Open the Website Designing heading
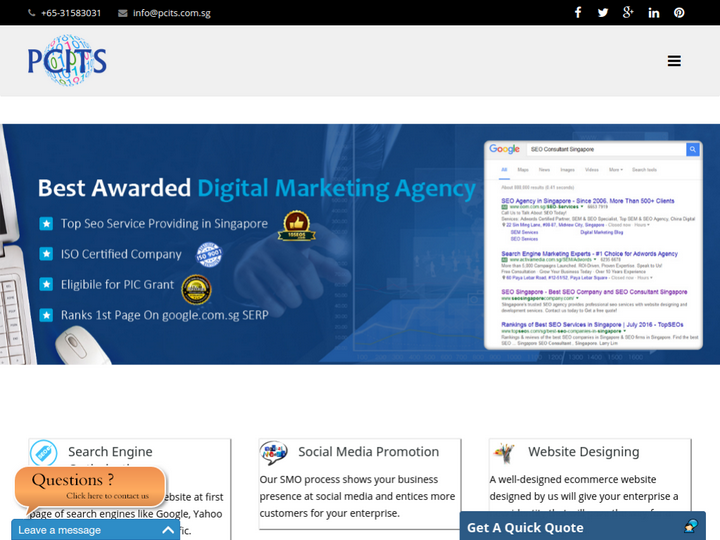This screenshot has height=540, width=720. pyautogui.click(x=583, y=452)
